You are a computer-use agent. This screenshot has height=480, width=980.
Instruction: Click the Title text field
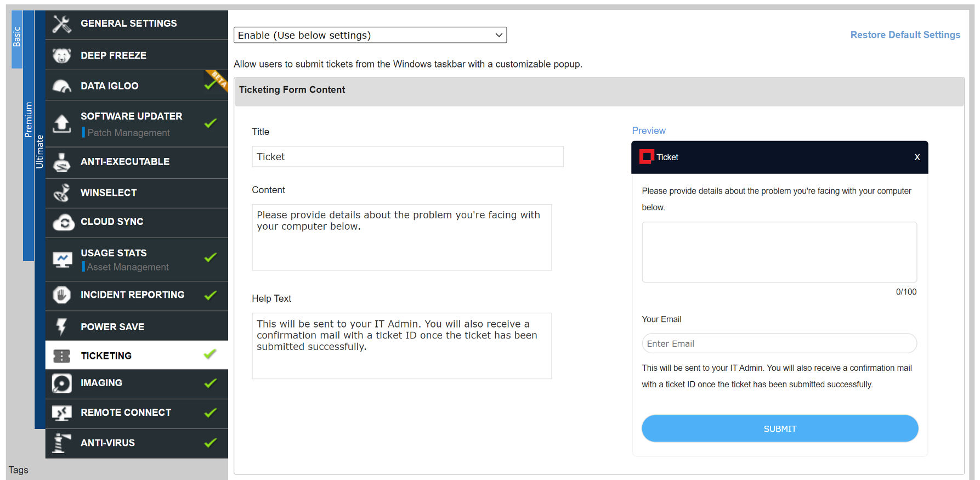407,157
